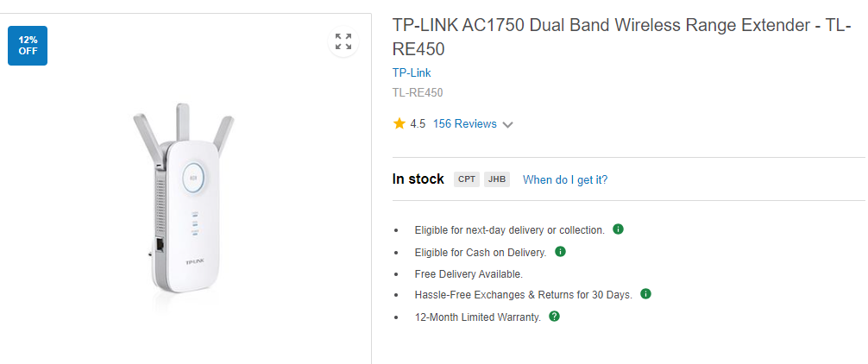Click the 4.5 rating score
Viewport: 868px width, 364px height.
[418, 124]
